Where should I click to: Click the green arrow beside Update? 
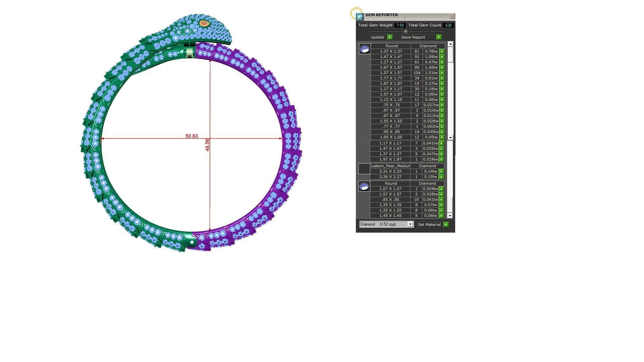click(x=390, y=37)
